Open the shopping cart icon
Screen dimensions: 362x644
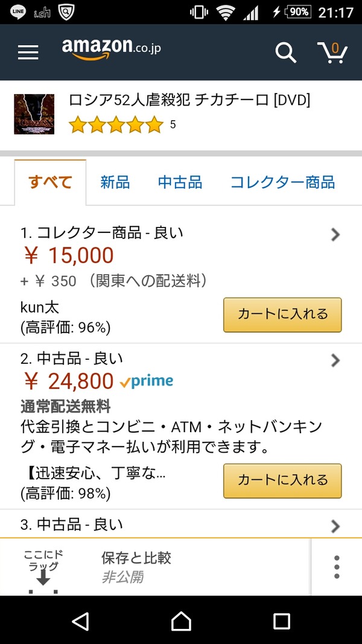[332, 52]
